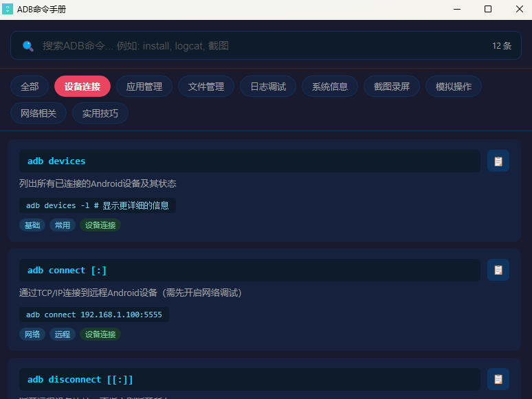
Task: Select the 设备连接 category tab
Action: coord(82,87)
